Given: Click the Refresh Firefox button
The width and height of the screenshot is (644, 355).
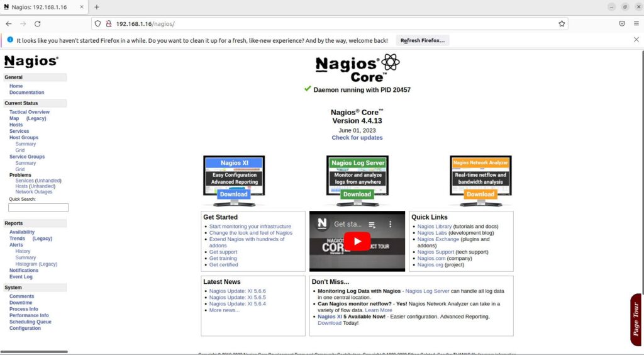Looking at the screenshot, I should (x=422, y=40).
